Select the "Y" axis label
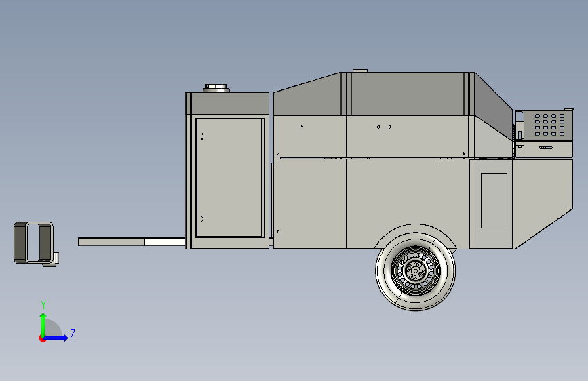The image size is (588, 381). click(43, 305)
